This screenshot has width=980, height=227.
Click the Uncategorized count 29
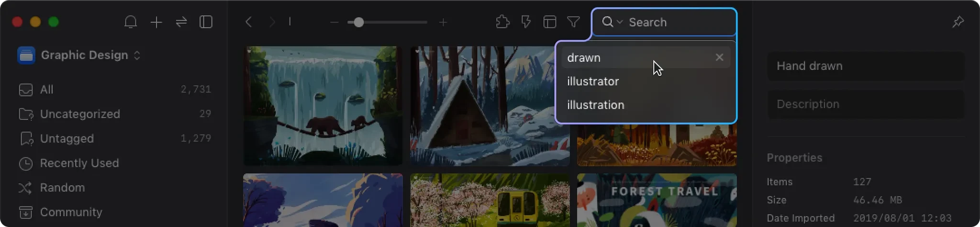coord(205,114)
